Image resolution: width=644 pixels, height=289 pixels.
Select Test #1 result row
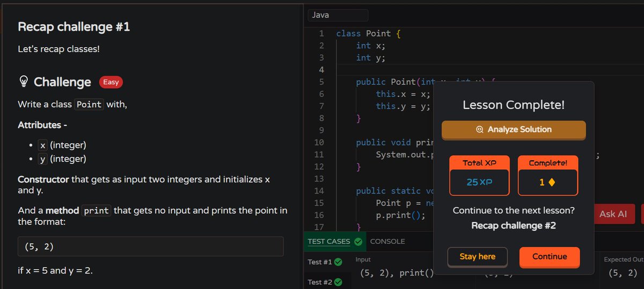[x=325, y=262]
